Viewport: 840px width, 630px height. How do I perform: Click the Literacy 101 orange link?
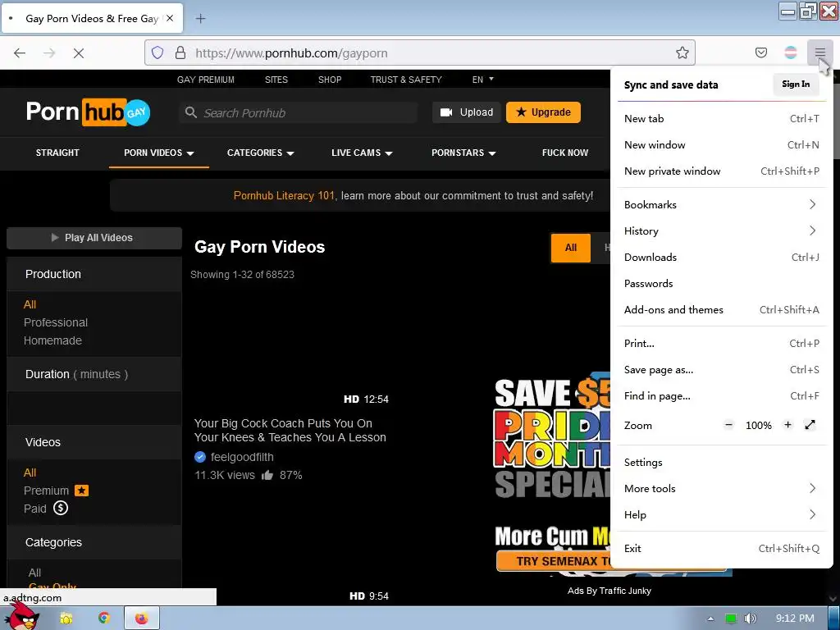click(x=284, y=195)
